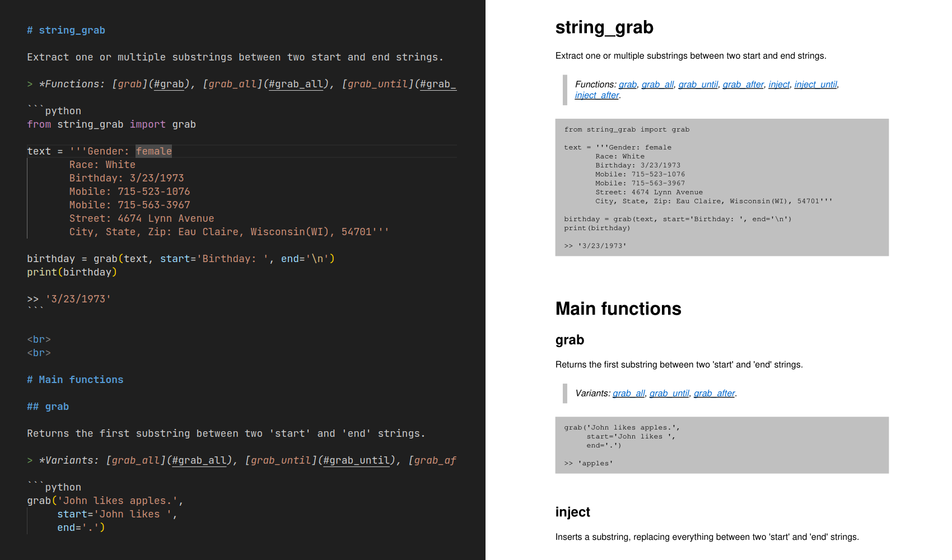Click the highlighted word 'female' in editor
952x560 pixels.
(x=153, y=151)
